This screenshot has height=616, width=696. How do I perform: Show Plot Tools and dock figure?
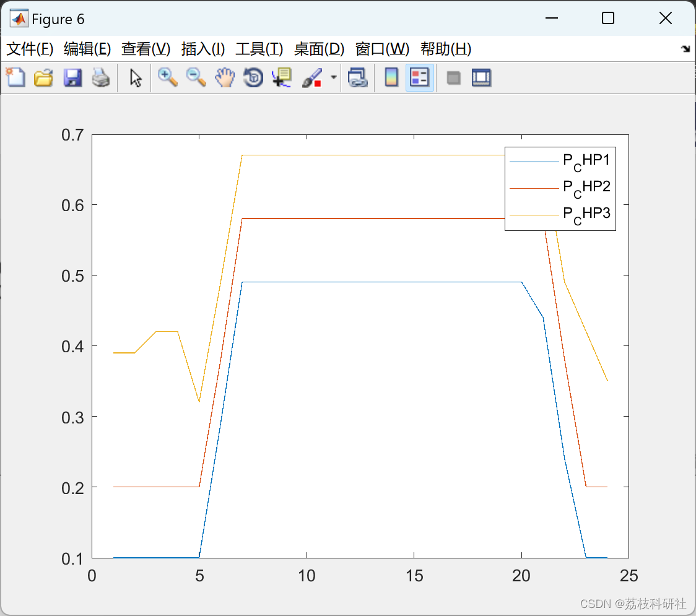(482, 77)
